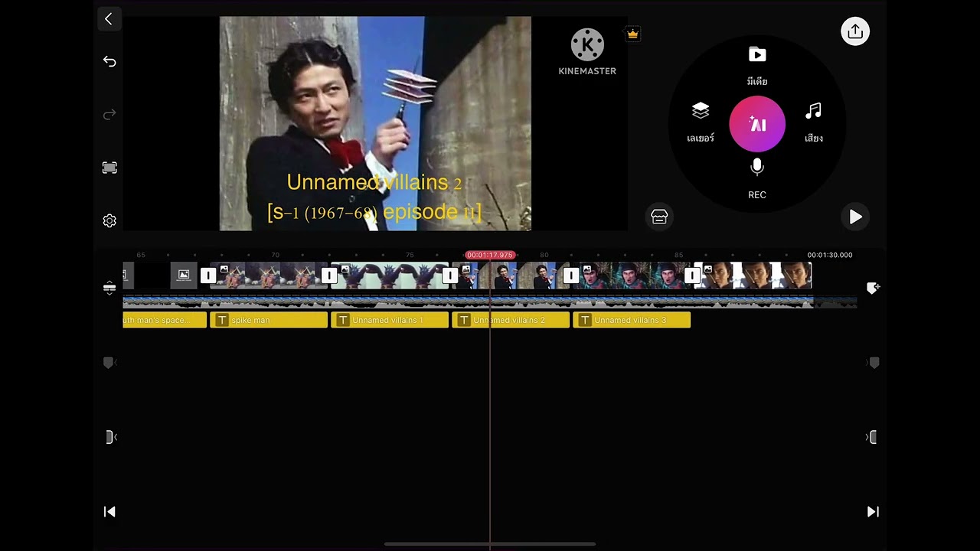Image resolution: width=980 pixels, height=551 pixels.
Task: Open transition before the spike man clip
Action: [x=208, y=275]
